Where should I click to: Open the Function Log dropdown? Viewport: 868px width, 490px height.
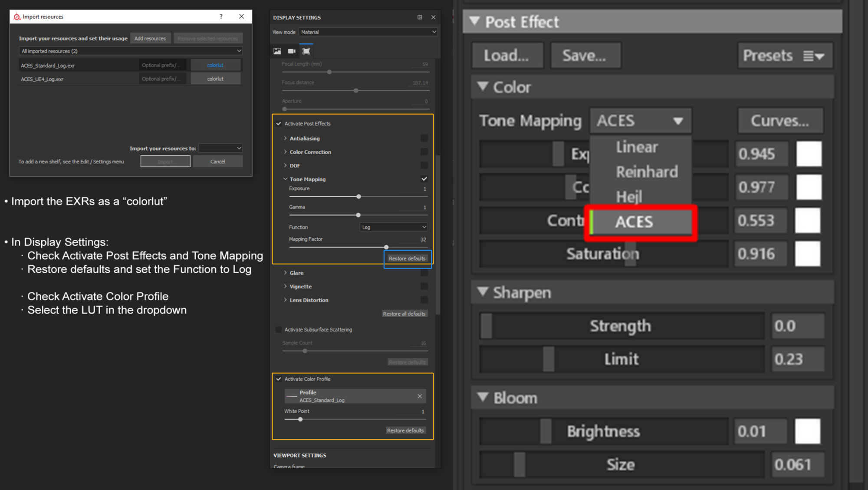coord(394,227)
